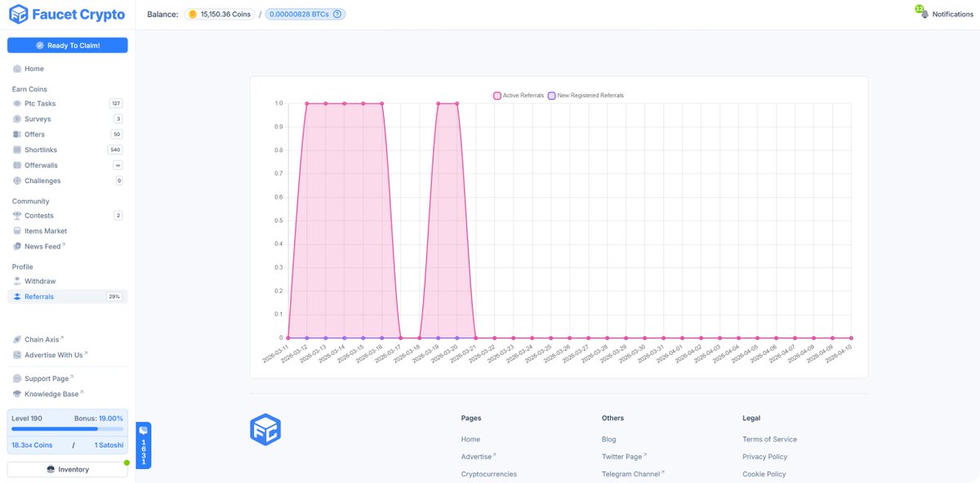This screenshot has width=980, height=483.
Task: Click the 0.00000828 BTCs balance
Action: point(305,14)
